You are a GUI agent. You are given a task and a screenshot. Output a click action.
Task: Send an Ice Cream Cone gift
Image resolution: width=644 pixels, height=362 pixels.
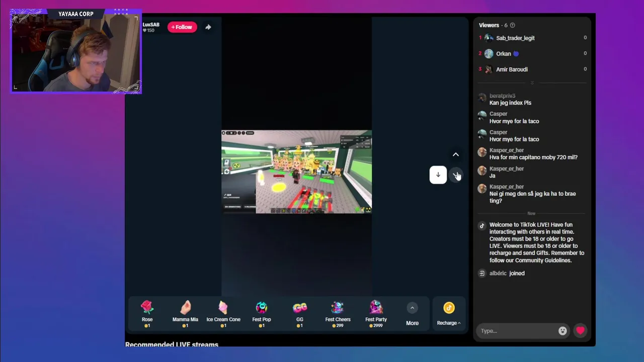coord(223,314)
